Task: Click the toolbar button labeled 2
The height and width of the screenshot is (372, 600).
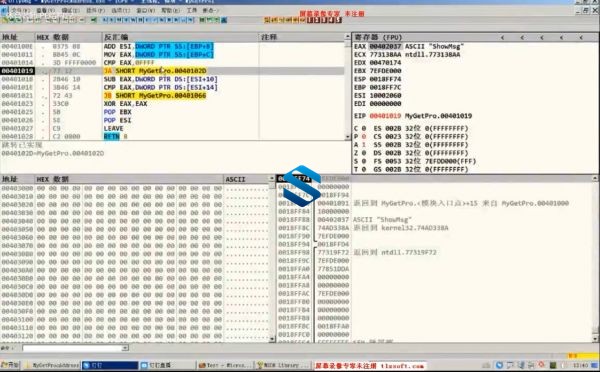Action: pyautogui.click(x=317, y=20)
